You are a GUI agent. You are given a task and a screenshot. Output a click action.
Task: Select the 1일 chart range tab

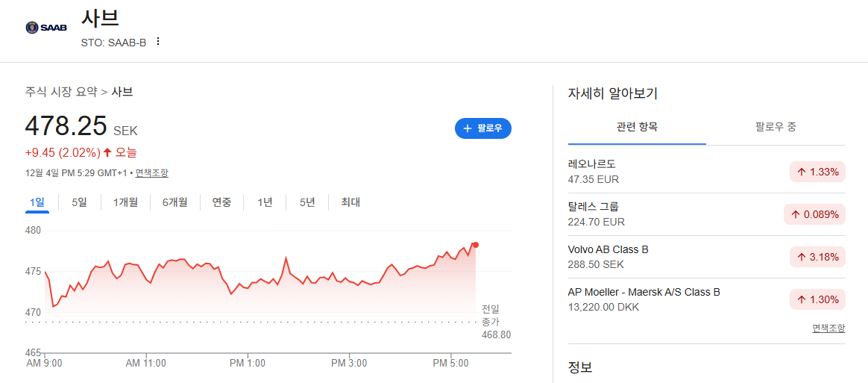[37, 202]
